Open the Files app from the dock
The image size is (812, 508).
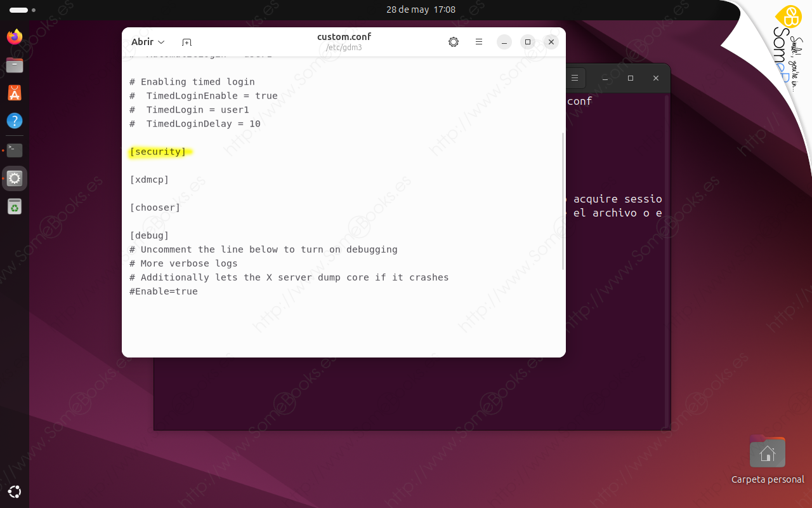pos(14,65)
